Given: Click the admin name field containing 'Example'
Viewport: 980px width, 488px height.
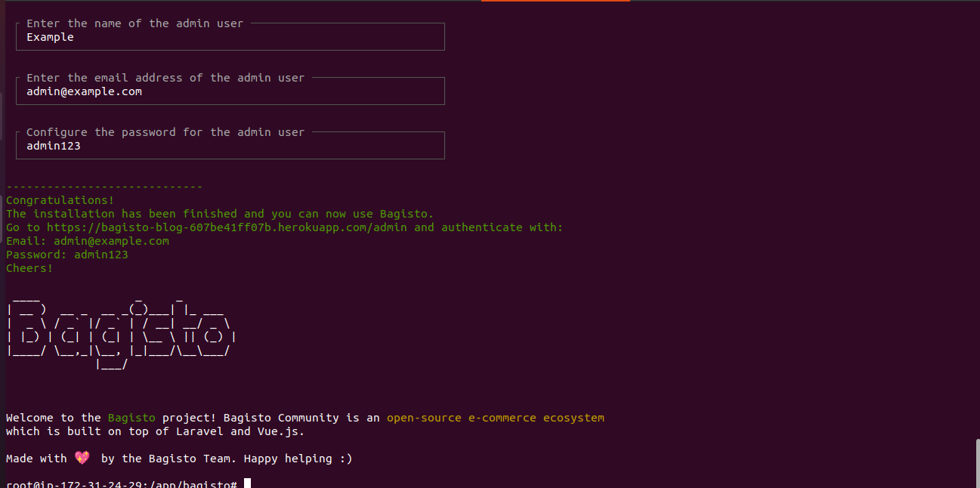Looking at the screenshot, I should coord(230,37).
